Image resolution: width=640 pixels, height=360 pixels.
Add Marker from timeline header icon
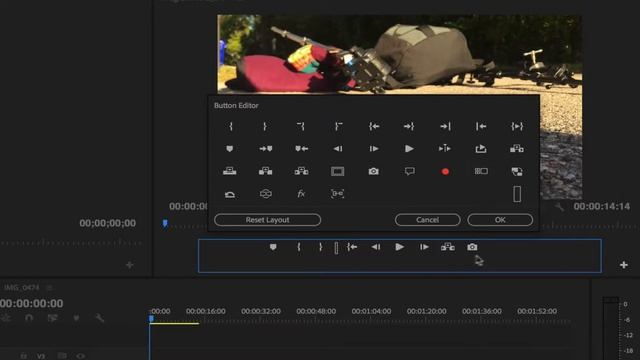point(76,318)
